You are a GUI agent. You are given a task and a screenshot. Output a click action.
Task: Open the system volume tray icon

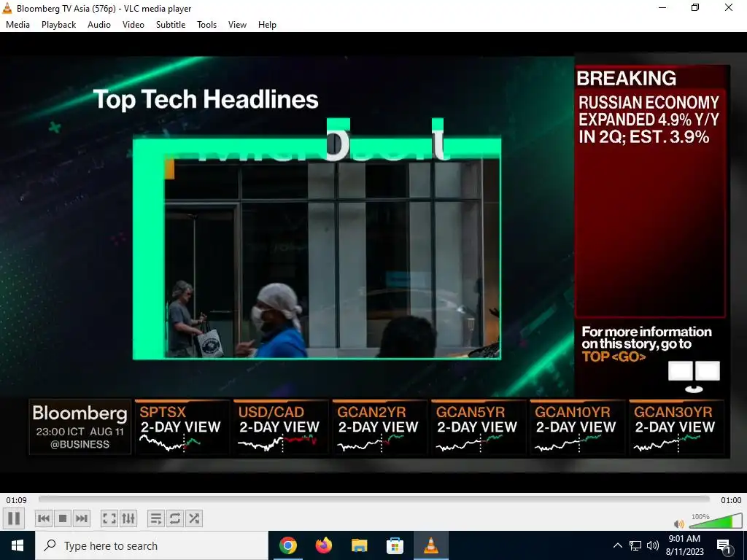(x=653, y=545)
